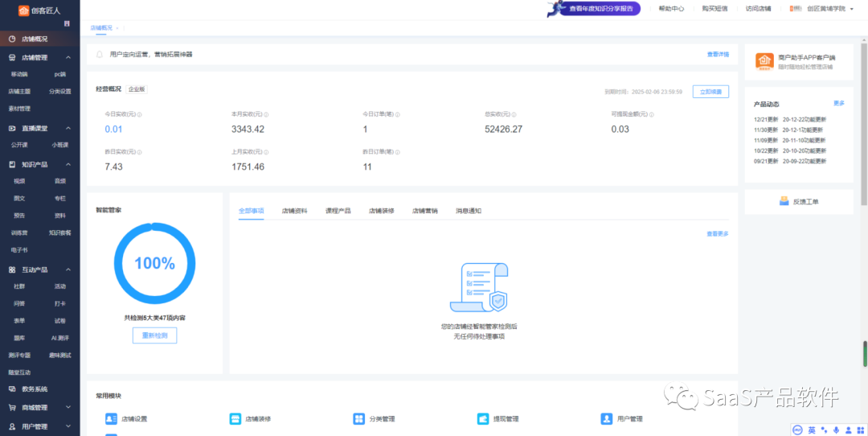Select the 店铺营销 tab
The height and width of the screenshot is (436, 868).
[x=424, y=211]
